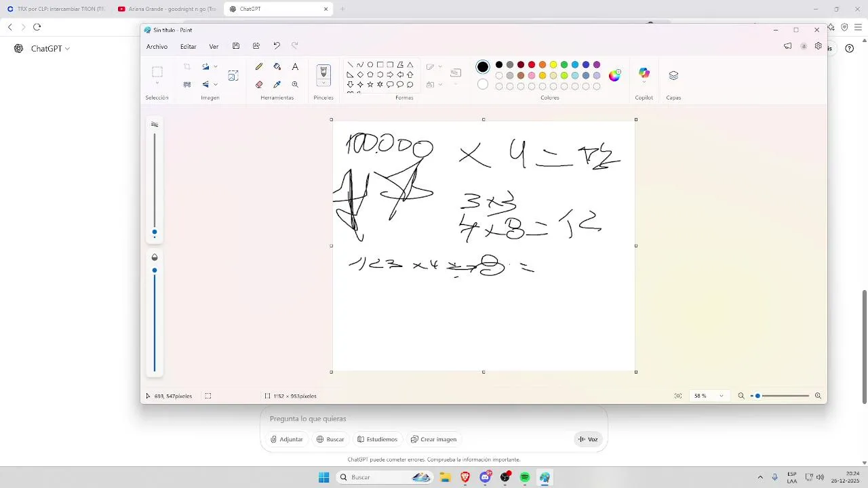The image size is (868, 488).
Task: Undo the last action in Paint
Action: 277,46
